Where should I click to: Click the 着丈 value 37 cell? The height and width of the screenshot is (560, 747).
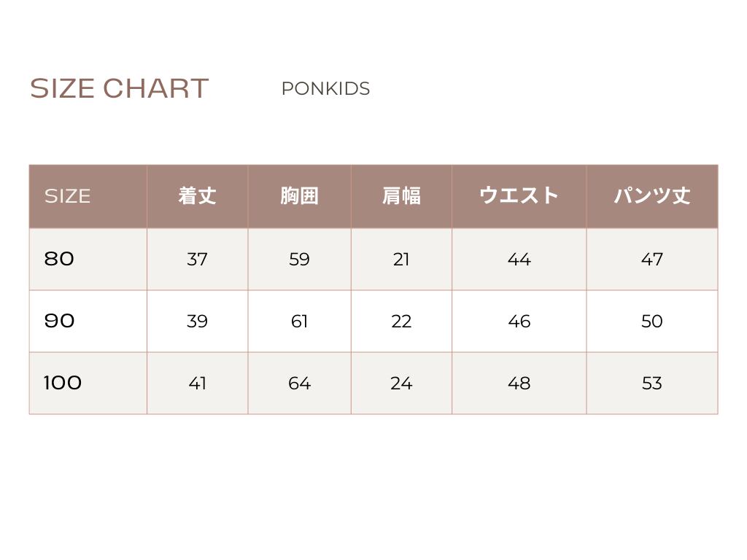(197, 260)
